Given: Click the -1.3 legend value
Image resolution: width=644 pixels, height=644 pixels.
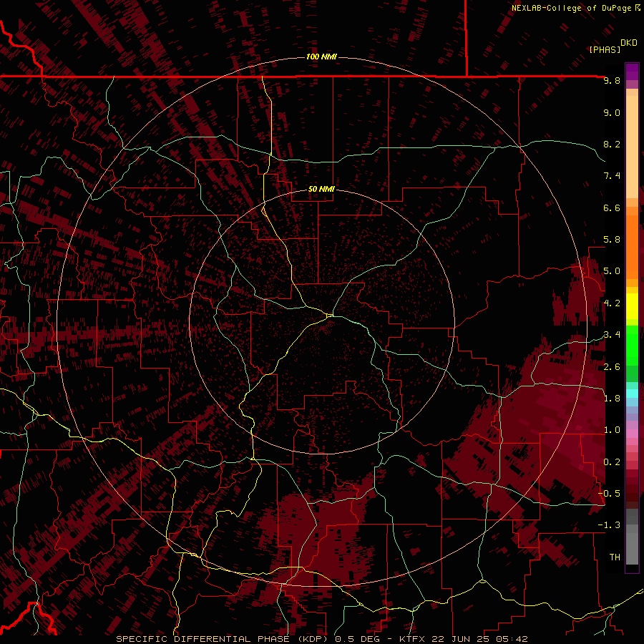Looking at the screenshot, I should point(609,525).
